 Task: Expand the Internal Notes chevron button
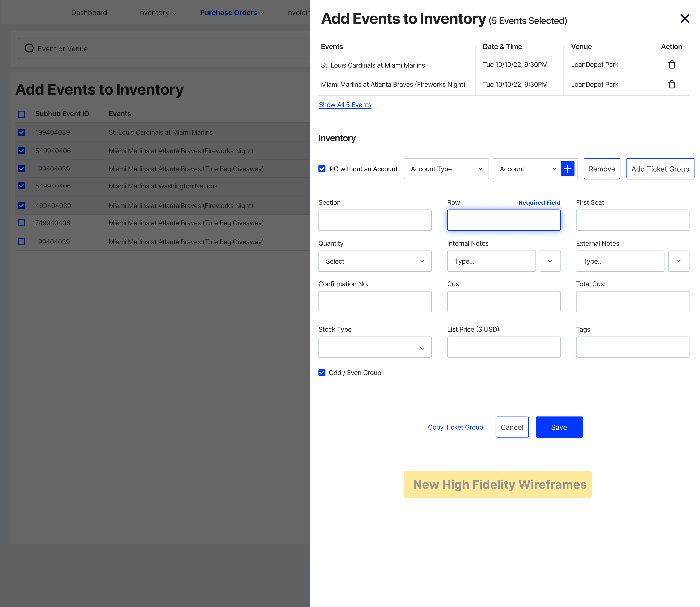[550, 261]
